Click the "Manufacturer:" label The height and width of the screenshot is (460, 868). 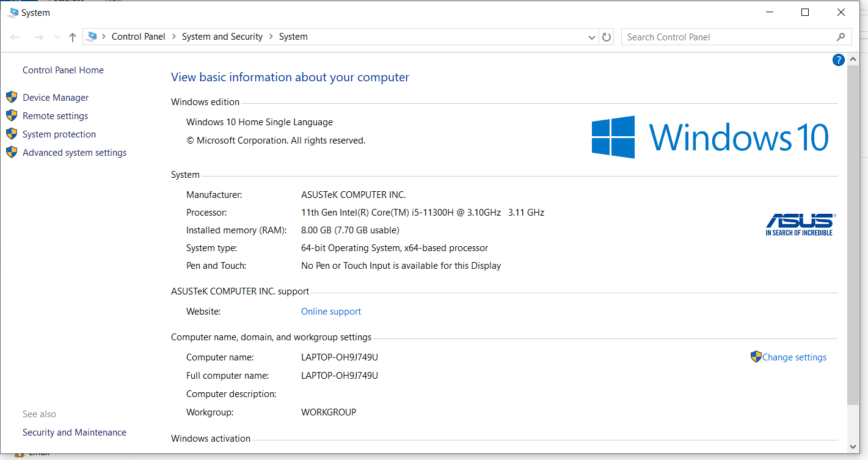pos(214,195)
